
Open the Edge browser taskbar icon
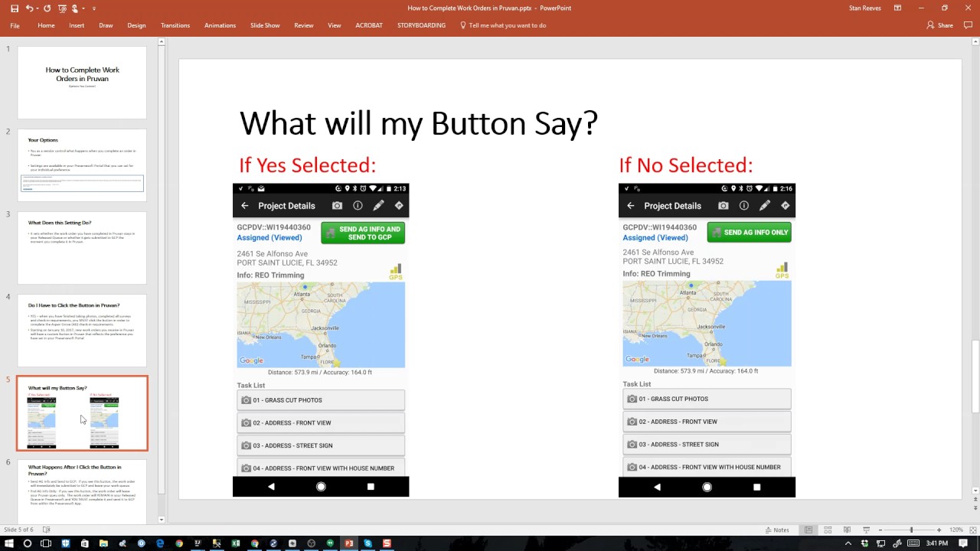tap(160, 543)
